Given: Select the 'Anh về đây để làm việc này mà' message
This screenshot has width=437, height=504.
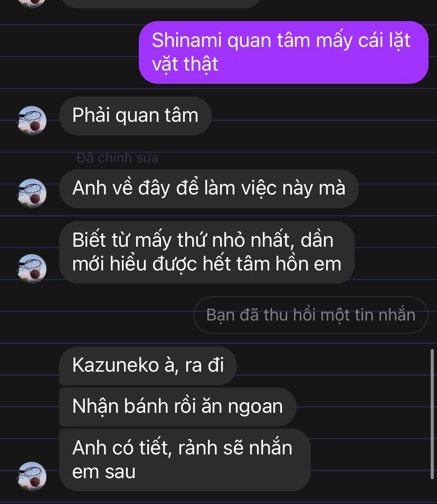Looking at the screenshot, I should 209,188.
